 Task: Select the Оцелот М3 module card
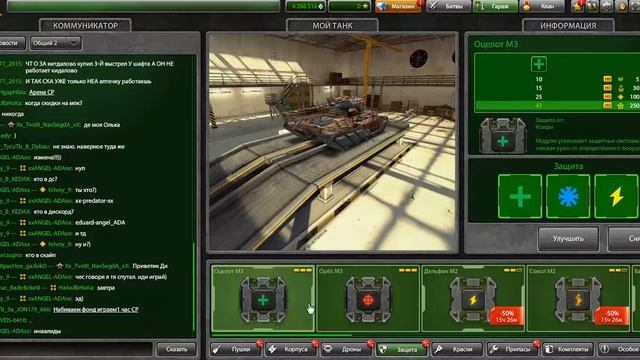click(263, 298)
